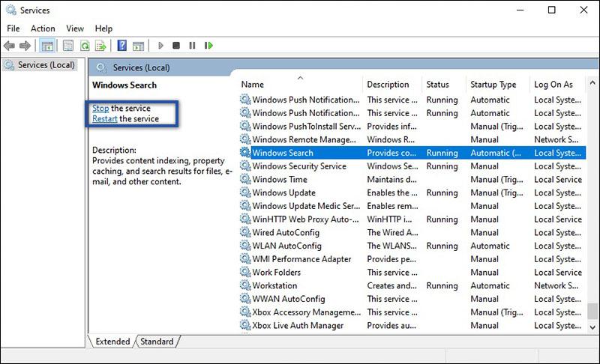This screenshot has width=600, height=364.
Task: Open the View menu
Action: pos(75,28)
